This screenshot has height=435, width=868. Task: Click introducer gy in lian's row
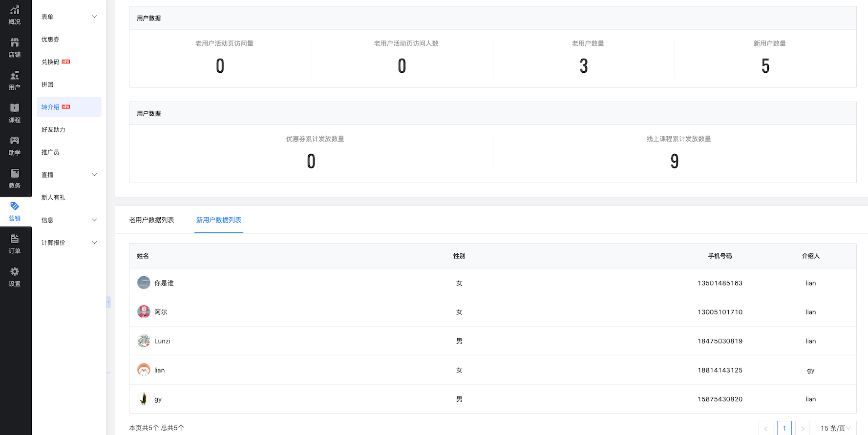point(810,370)
